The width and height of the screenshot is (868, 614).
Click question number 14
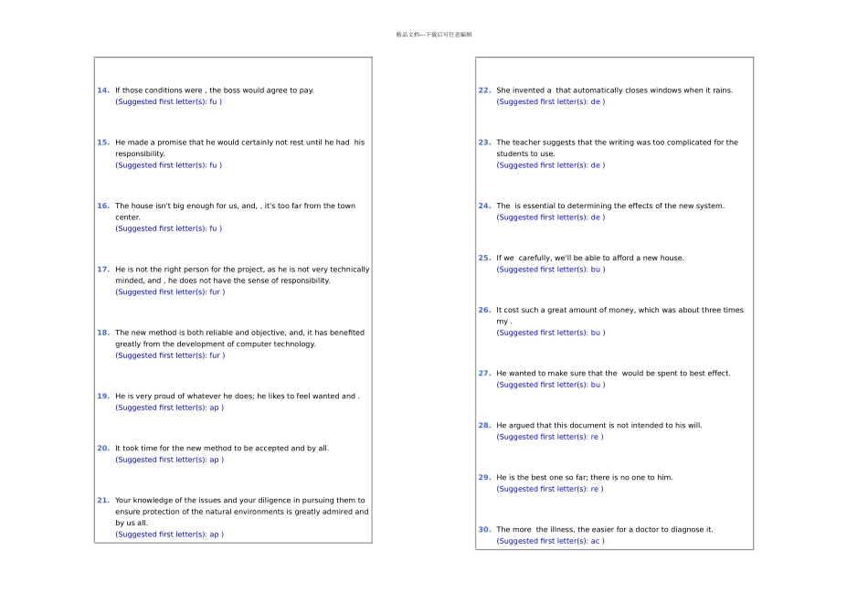103,90
